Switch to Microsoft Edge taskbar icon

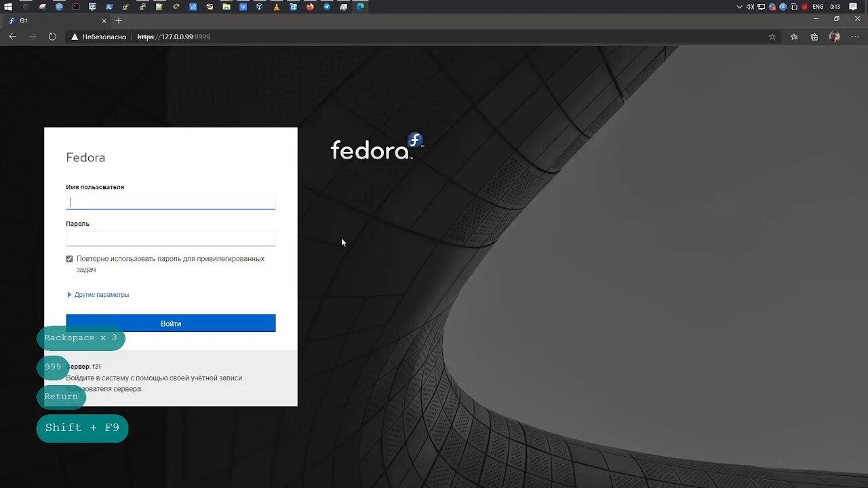(360, 7)
